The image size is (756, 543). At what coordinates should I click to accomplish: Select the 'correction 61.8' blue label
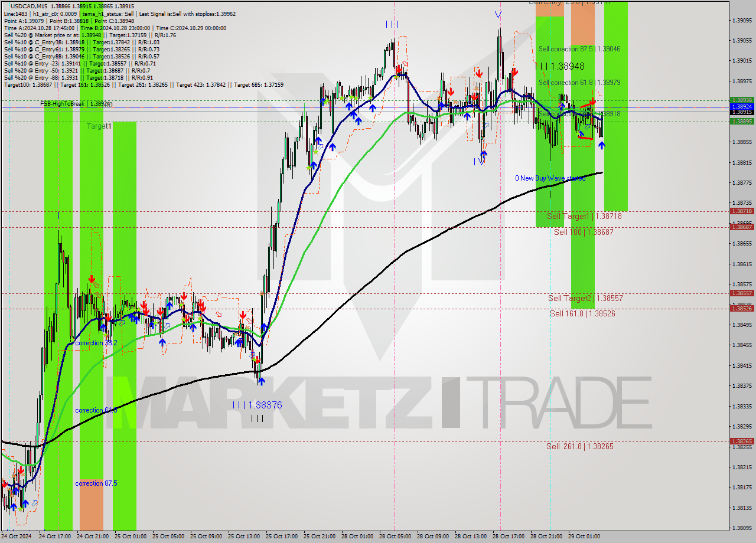click(x=96, y=410)
